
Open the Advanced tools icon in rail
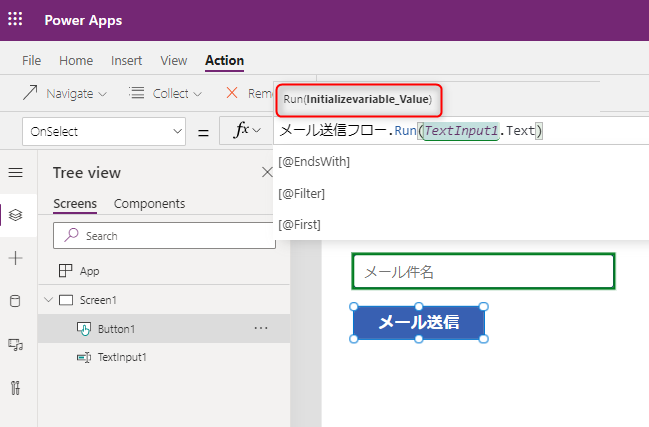(15, 388)
